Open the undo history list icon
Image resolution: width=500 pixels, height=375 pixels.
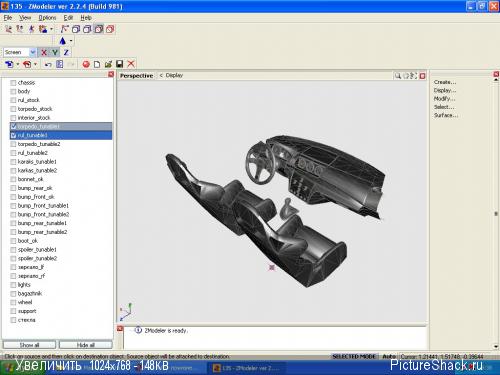(x=60, y=64)
